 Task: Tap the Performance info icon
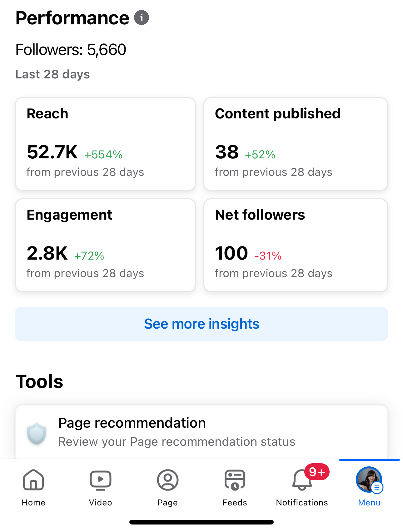[x=142, y=18]
